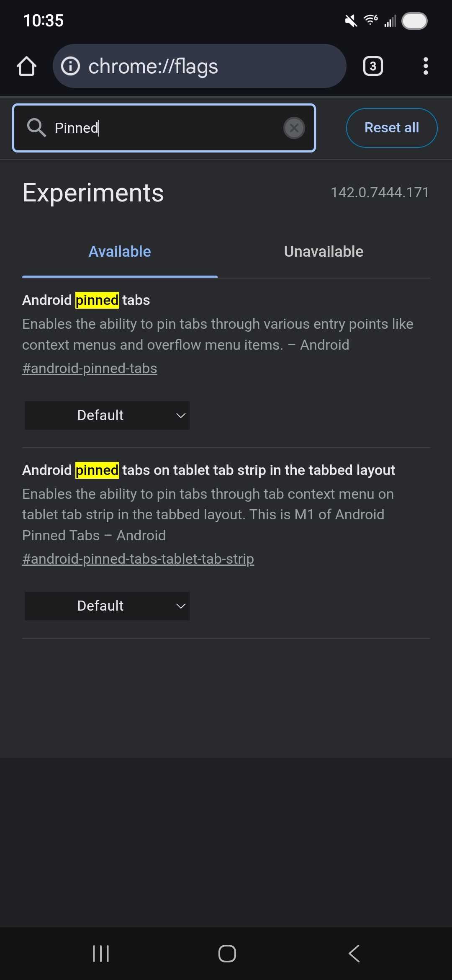This screenshot has width=452, height=980.
Task: Tap the back navigation arrow
Action: click(354, 953)
